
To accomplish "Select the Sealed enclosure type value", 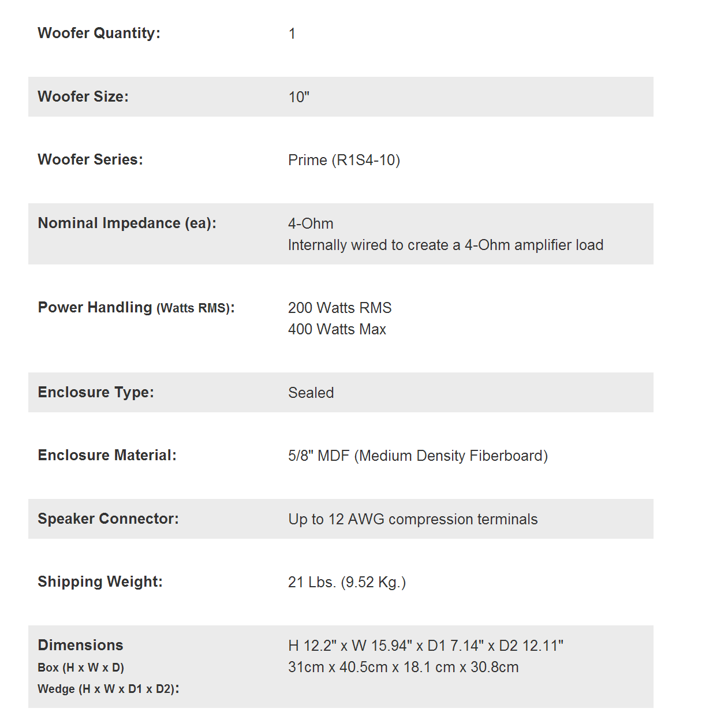I will click(311, 393).
